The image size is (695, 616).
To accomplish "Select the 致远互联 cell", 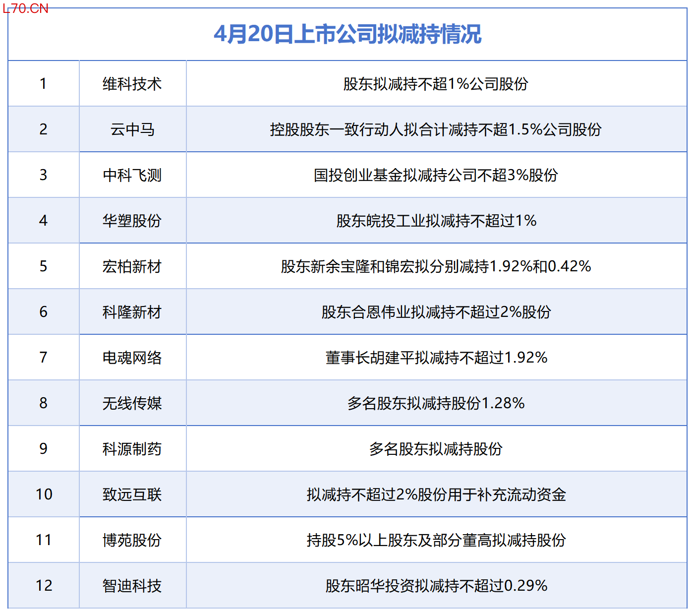I will (132, 494).
